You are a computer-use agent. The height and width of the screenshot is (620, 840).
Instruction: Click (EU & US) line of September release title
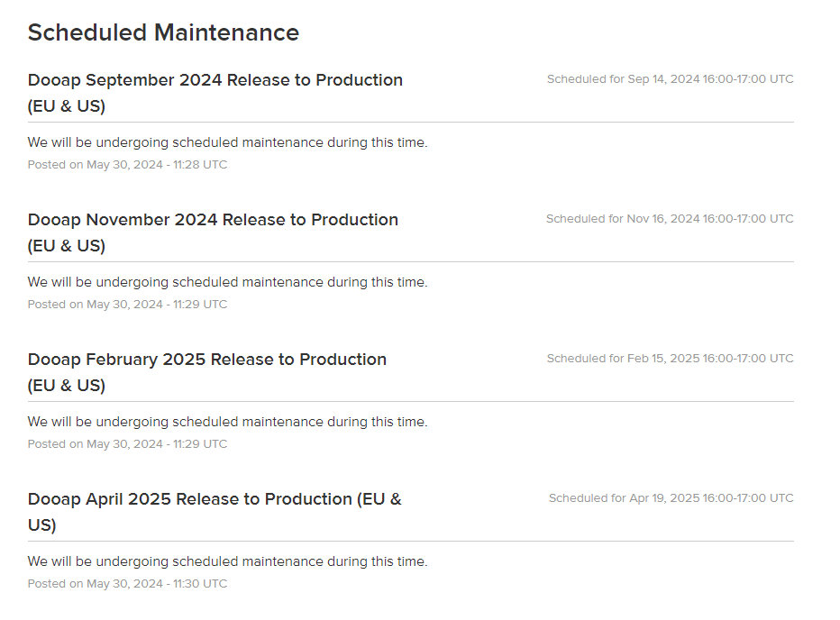point(67,106)
